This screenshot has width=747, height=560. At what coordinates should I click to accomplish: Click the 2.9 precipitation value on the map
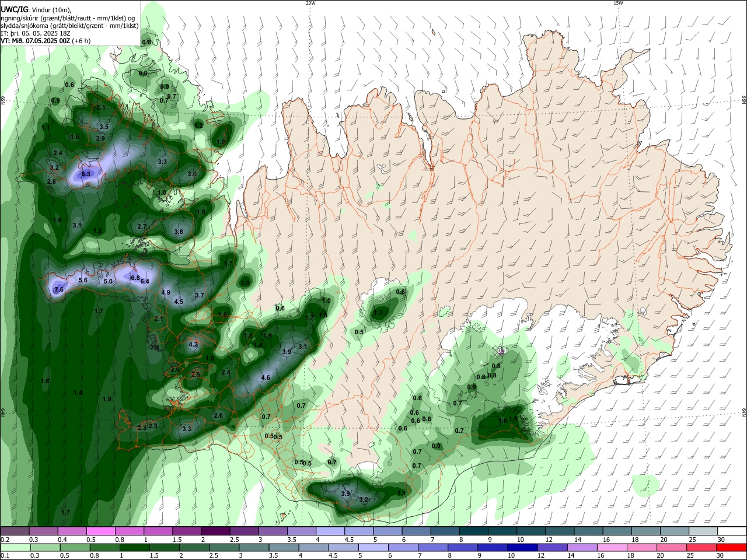pyautogui.click(x=100, y=139)
